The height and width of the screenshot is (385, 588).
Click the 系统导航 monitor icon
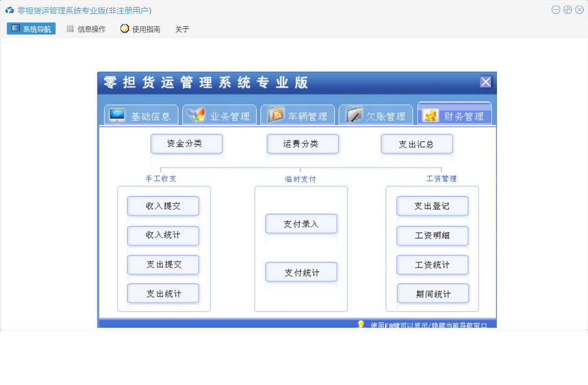click(x=16, y=28)
